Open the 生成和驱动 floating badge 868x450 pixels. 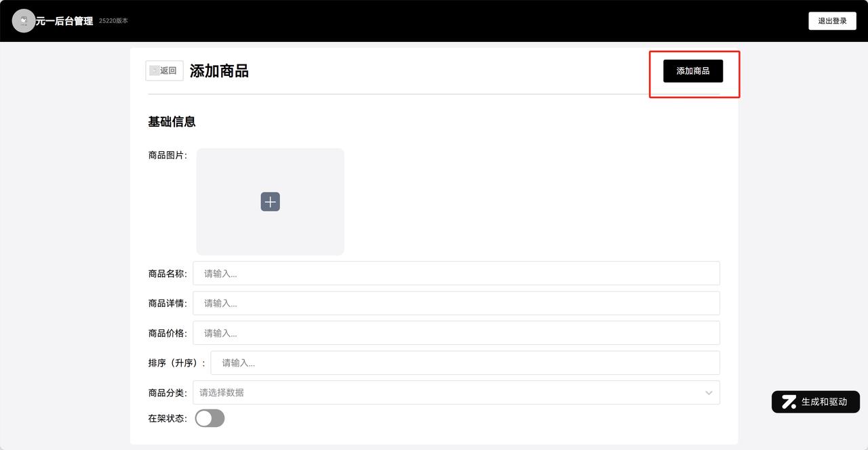pos(816,402)
